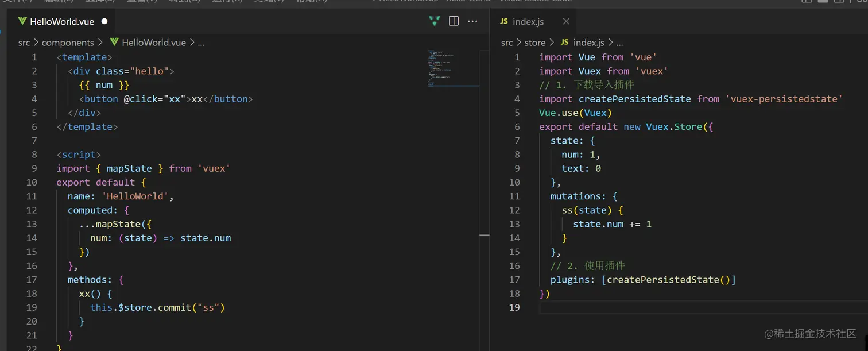Click the unsaved dot on the HelloWorld.vue tab
Image resolution: width=868 pixels, height=351 pixels.
(104, 21)
